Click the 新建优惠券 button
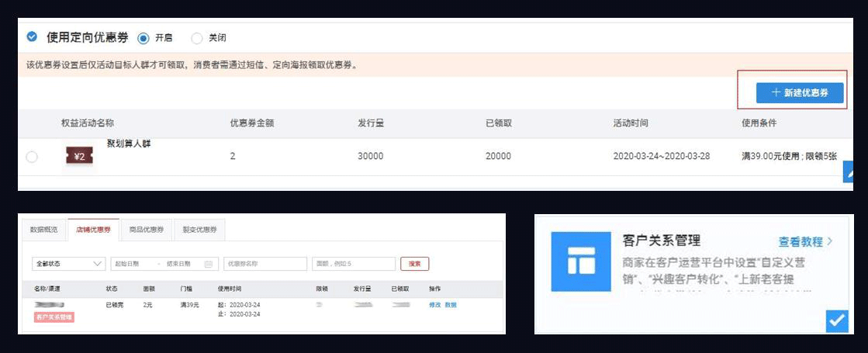 pyautogui.click(x=799, y=93)
